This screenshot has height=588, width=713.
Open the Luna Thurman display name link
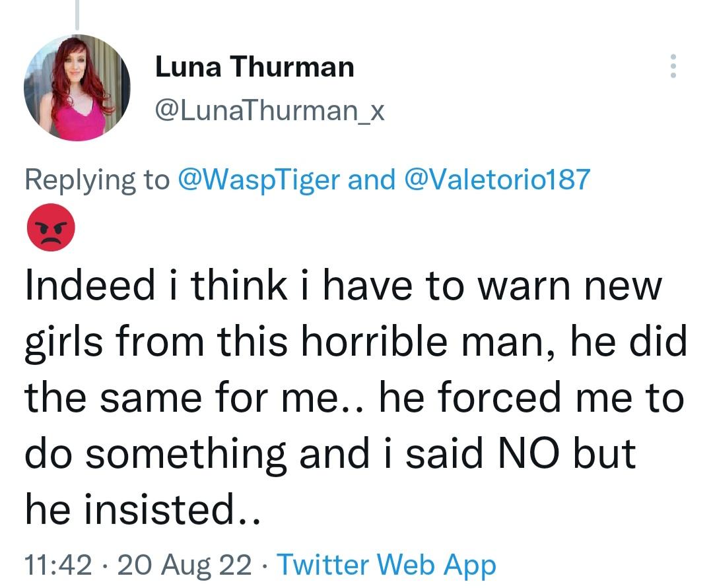pyautogui.click(x=254, y=67)
